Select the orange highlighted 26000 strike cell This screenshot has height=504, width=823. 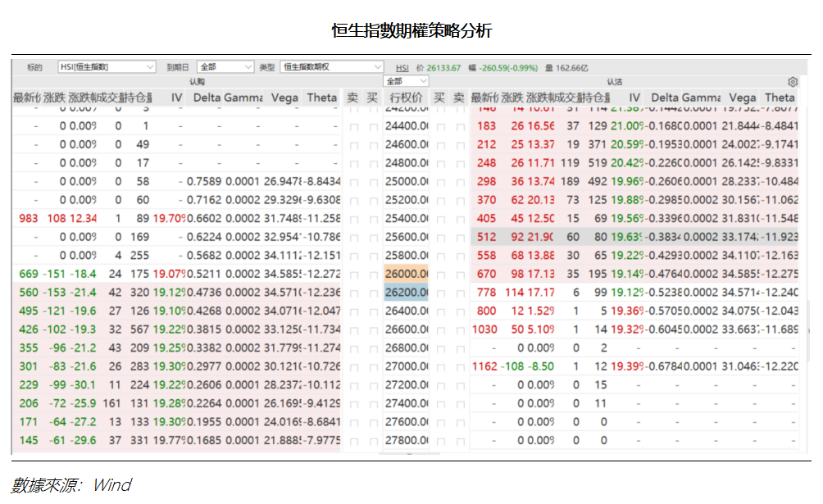point(407,274)
